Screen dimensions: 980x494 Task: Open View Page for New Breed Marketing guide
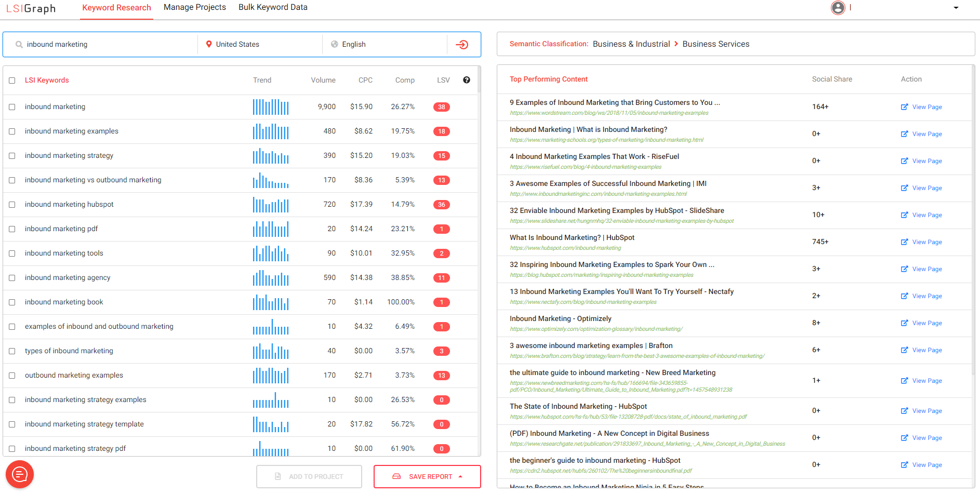[x=922, y=381]
